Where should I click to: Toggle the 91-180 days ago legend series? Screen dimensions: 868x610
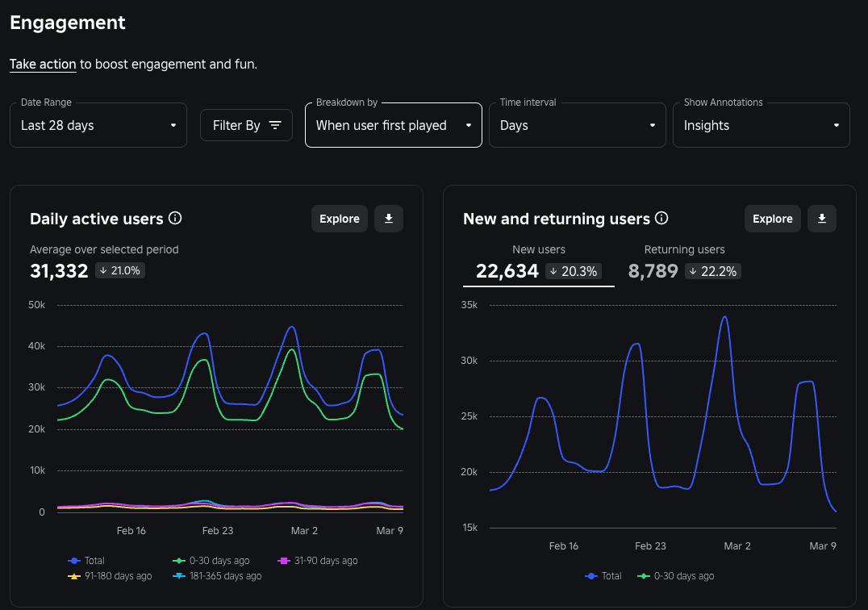coord(110,576)
